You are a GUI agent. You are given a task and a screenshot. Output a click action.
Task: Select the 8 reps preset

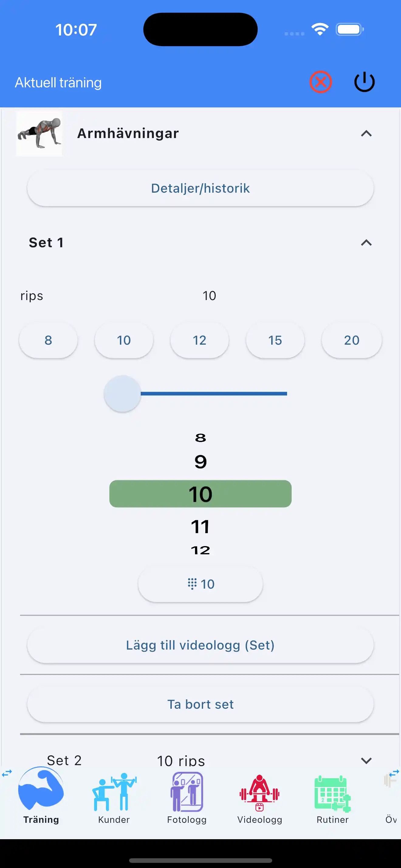[x=48, y=340]
